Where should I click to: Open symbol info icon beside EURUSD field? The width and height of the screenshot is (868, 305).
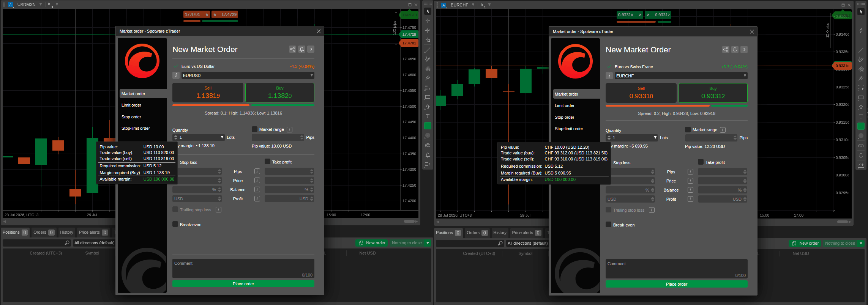coord(176,75)
